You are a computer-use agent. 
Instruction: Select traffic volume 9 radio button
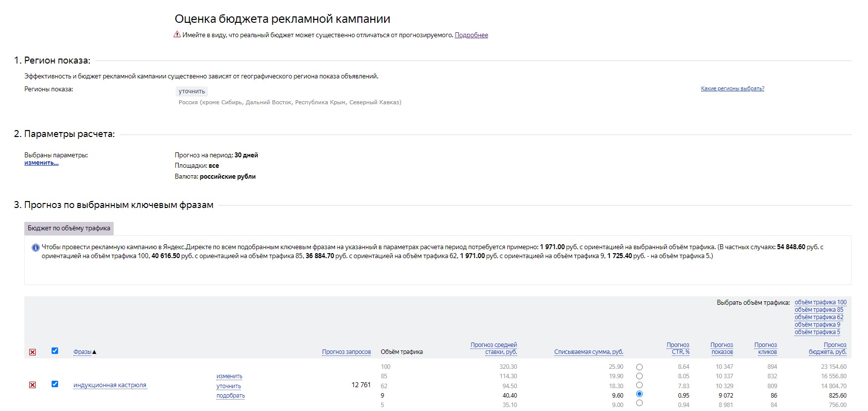pyautogui.click(x=639, y=394)
